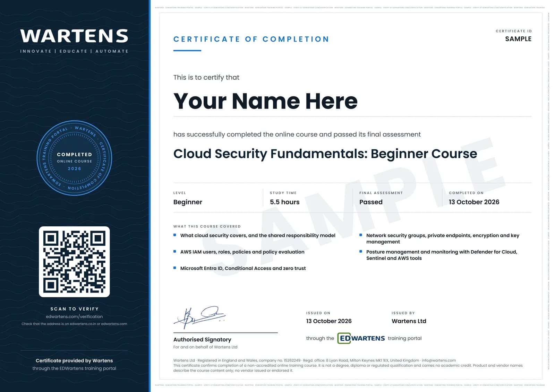Click the course title 'Cloud Security Fundamentals: Beginner Course'

325,154
